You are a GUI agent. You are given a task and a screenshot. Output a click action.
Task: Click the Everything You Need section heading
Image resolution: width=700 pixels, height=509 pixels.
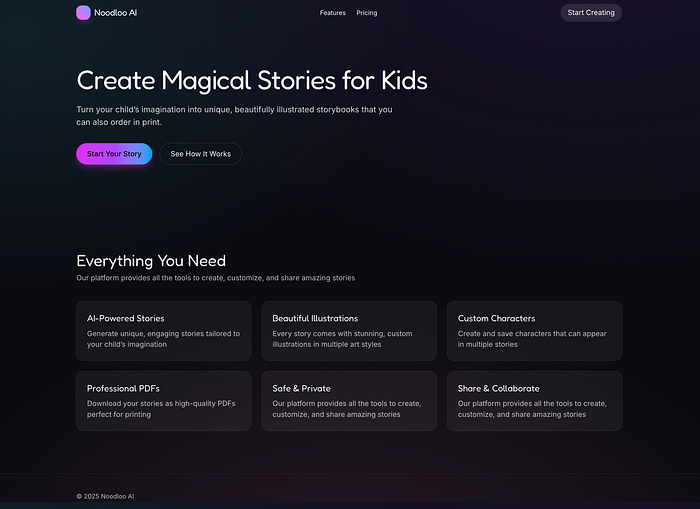tap(151, 261)
